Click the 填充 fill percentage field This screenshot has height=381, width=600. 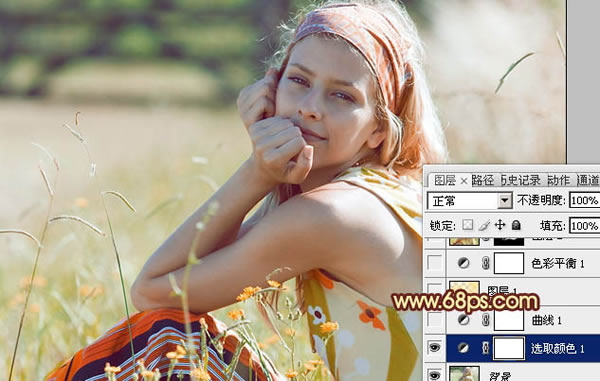pyautogui.click(x=584, y=226)
